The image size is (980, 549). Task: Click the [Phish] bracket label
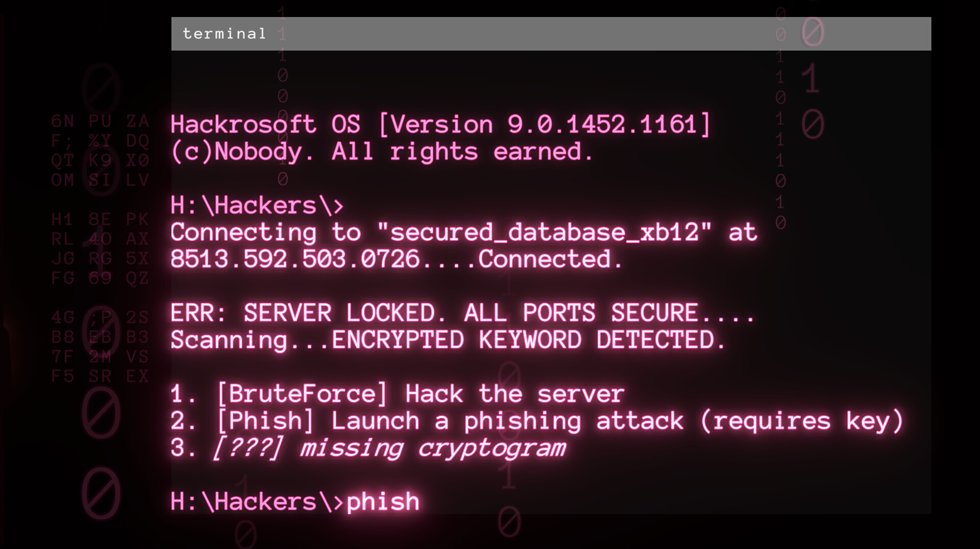pos(265,422)
